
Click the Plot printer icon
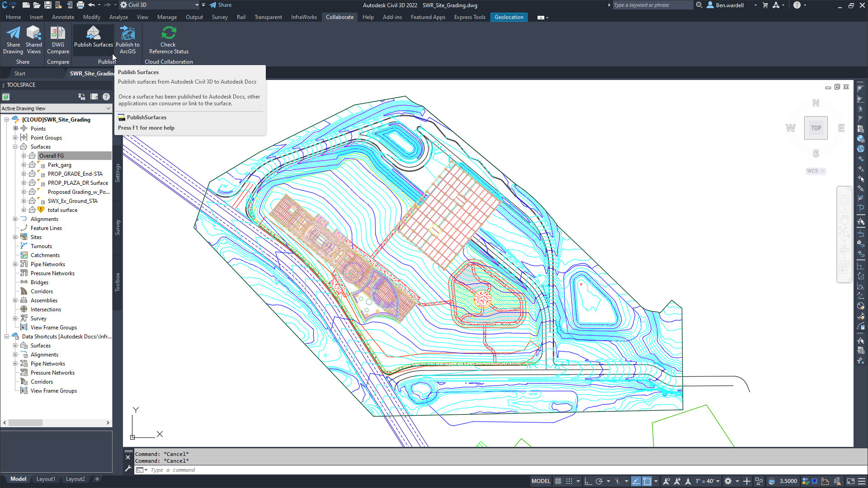click(80, 5)
